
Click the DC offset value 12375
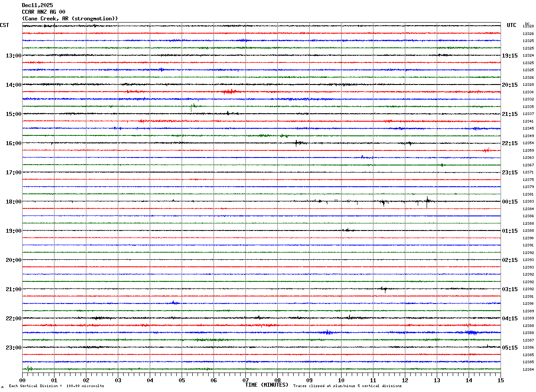pos(528,180)
